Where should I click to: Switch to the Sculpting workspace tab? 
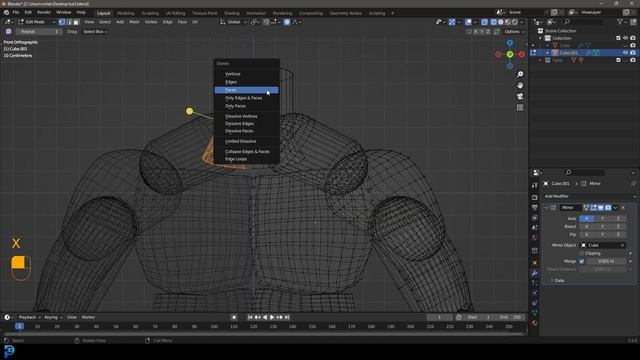[150, 13]
